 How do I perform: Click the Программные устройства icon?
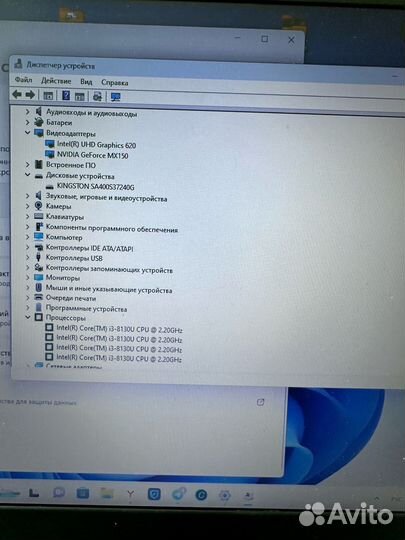39,307
